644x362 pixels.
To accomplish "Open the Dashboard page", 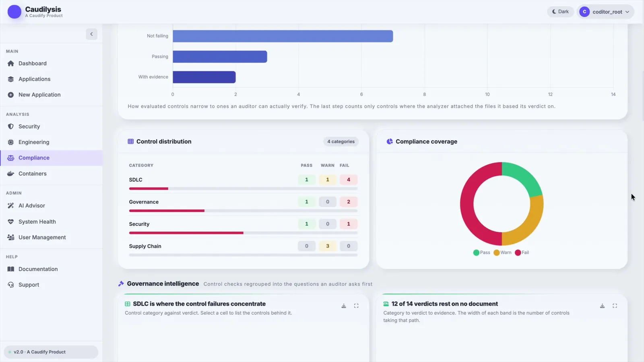I will pyautogui.click(x=52, y=64).
